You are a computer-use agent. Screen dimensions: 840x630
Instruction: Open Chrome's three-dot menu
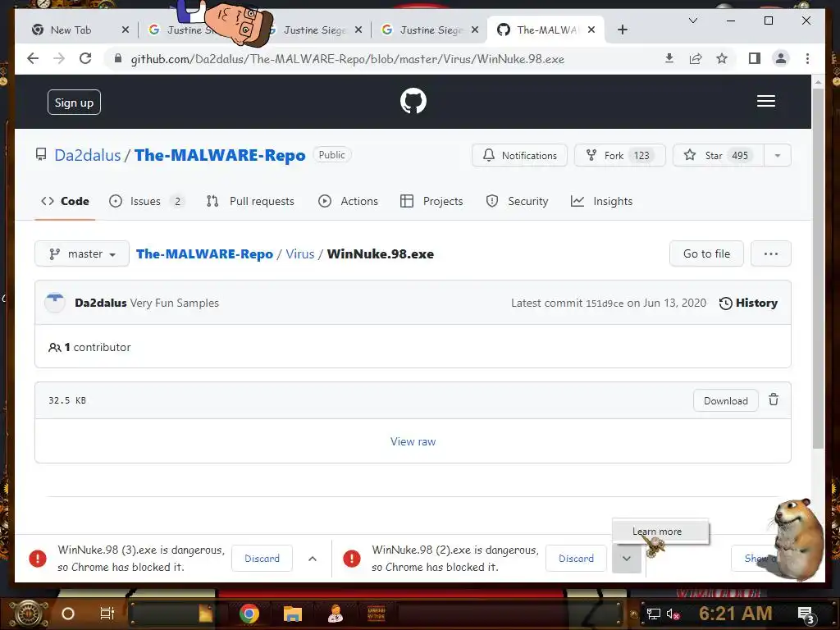pyautogui.click(x=807, y=58)
